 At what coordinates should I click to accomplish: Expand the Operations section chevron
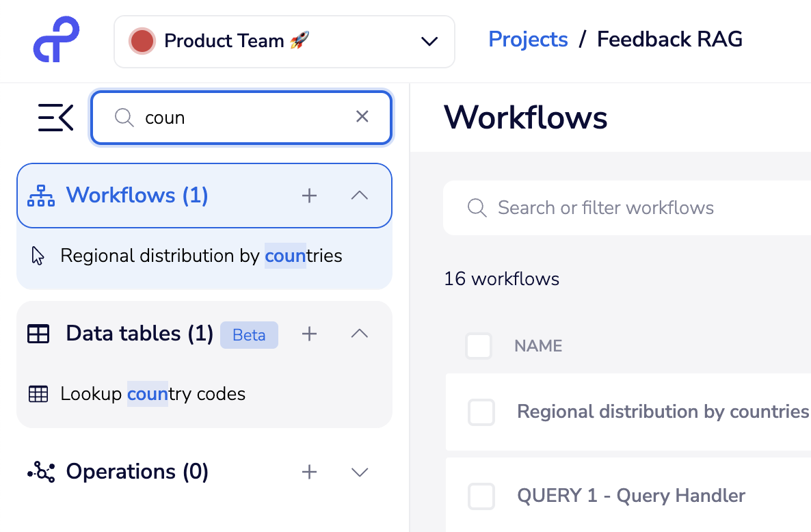359,472
